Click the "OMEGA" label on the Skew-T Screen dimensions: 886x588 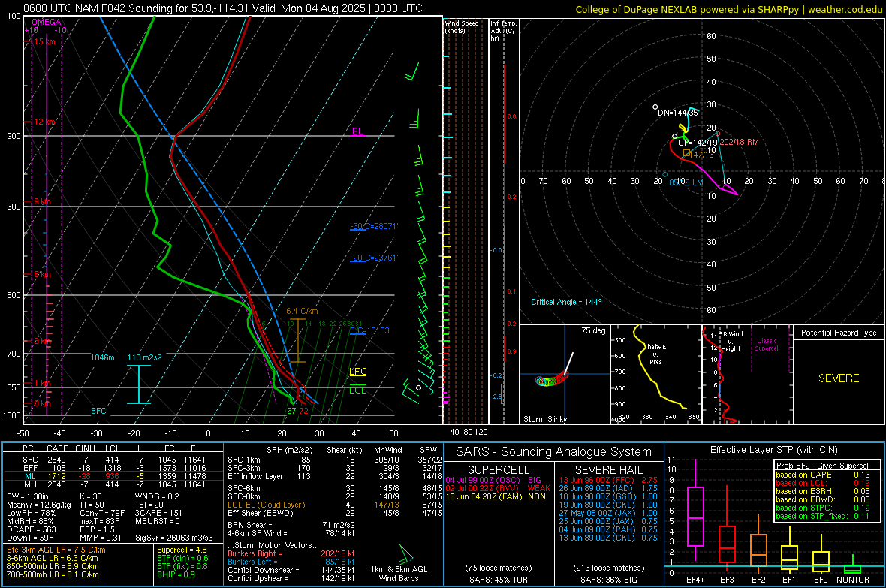tap(47, 22)
